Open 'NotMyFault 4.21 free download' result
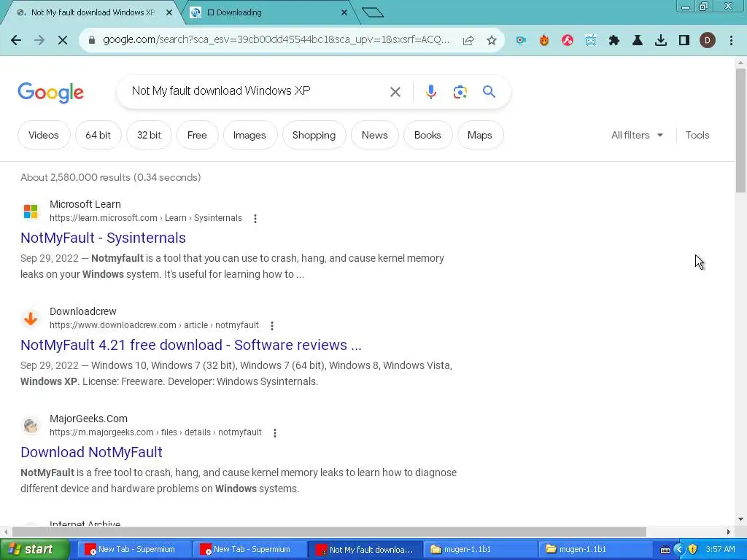Viewport: 747px width, 560px height. [x=191, y=345]
